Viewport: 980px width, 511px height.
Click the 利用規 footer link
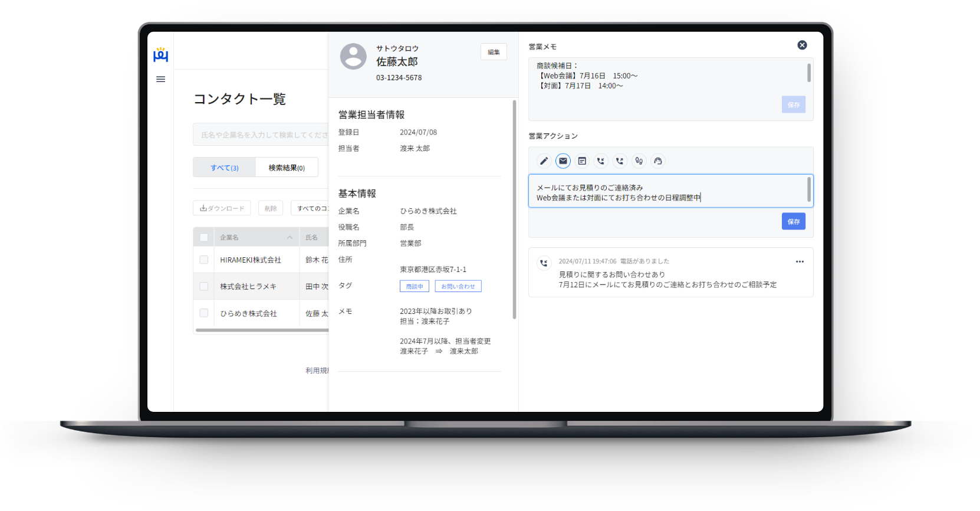click(317, 370)
